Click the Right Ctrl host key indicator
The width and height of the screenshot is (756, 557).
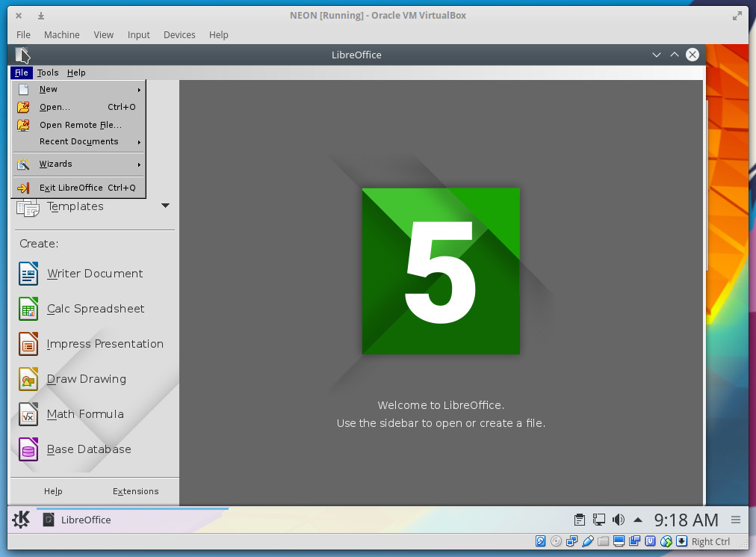(x=710, y=541)
